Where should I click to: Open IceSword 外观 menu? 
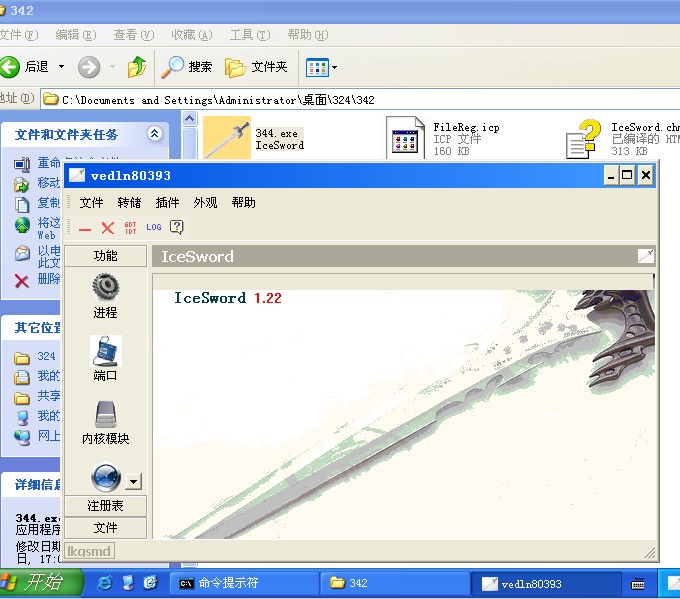[x=205, y=203]
